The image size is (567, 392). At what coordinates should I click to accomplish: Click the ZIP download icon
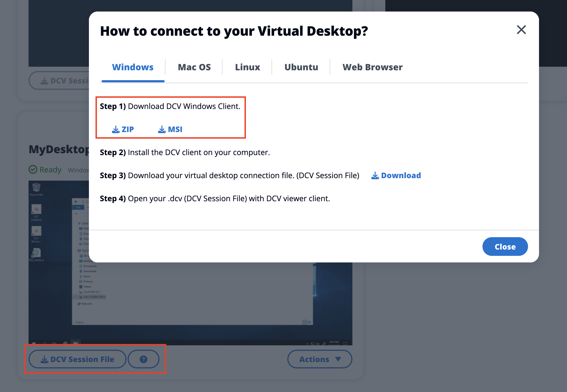point(115,129)
